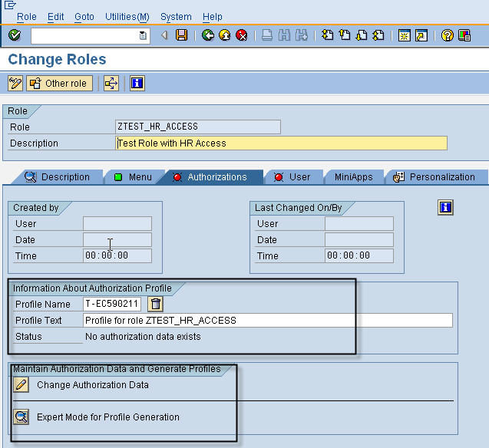Viewport: 489px width, 448px height.
Task: Click the Other role button
Action: point(60,83)
